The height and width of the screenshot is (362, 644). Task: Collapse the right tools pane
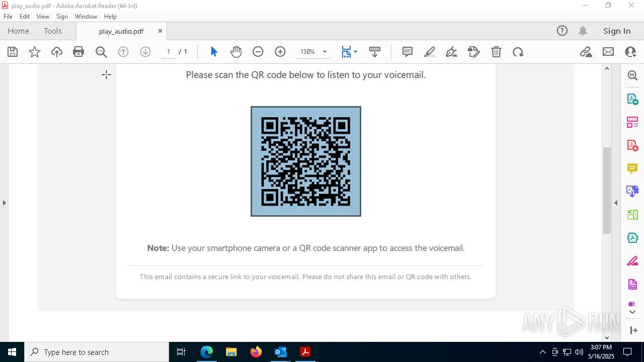[x=616, y=203]
